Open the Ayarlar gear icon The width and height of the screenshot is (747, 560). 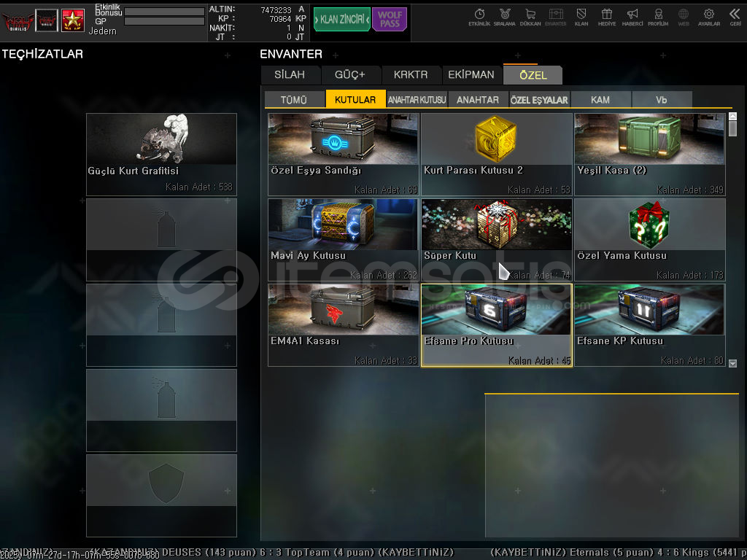pyautogui.click(x=709, y=17)
